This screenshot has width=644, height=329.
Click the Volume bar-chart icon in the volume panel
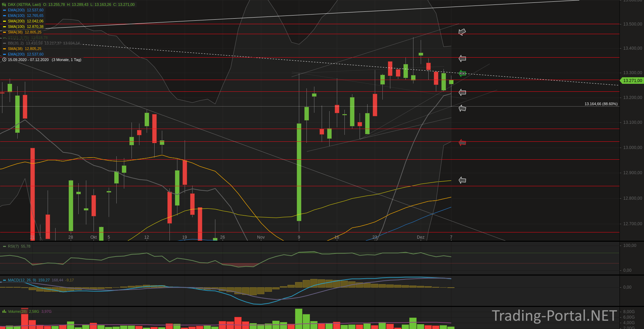(x=4, y=311)
